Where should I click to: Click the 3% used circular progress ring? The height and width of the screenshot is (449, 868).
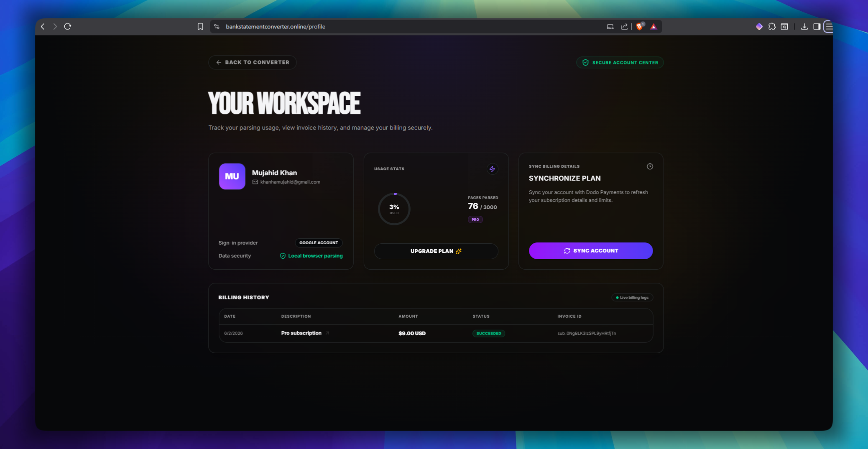coord(394,209)
